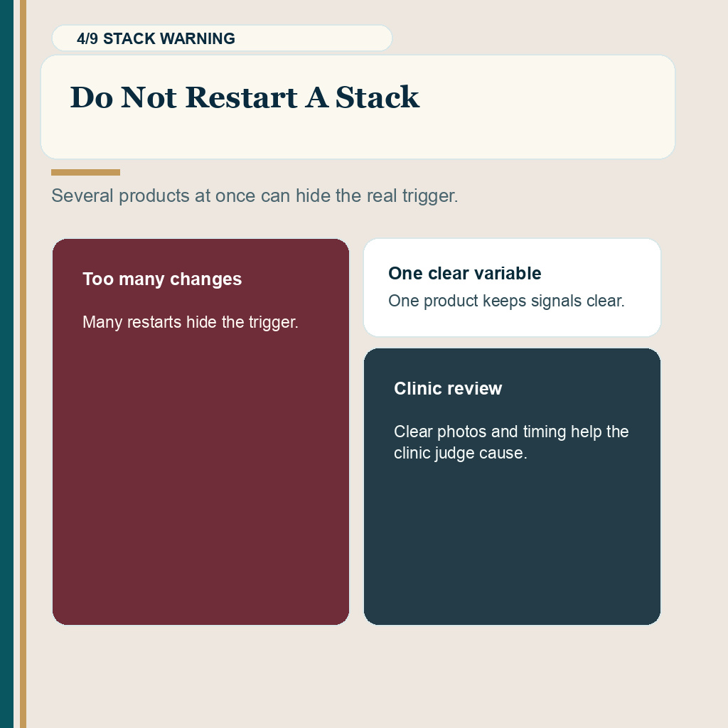Click the 4/9 slide counter text

tap(87, 38)
